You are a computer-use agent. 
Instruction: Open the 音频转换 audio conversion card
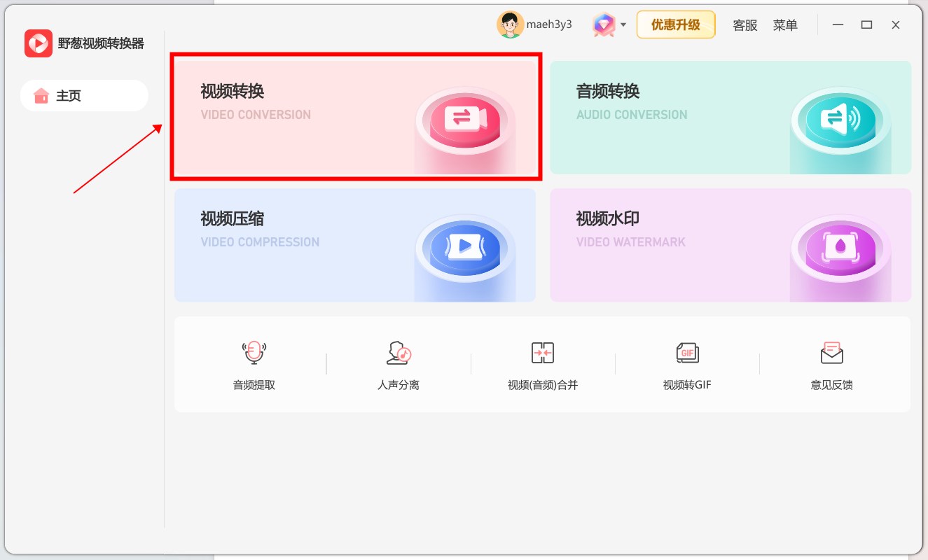(x=730, y=117)
